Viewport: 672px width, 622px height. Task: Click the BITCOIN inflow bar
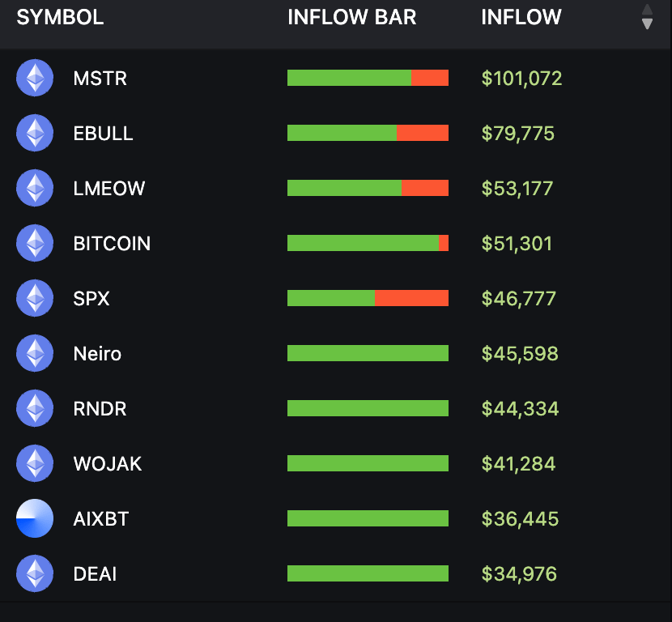[368, 243]
